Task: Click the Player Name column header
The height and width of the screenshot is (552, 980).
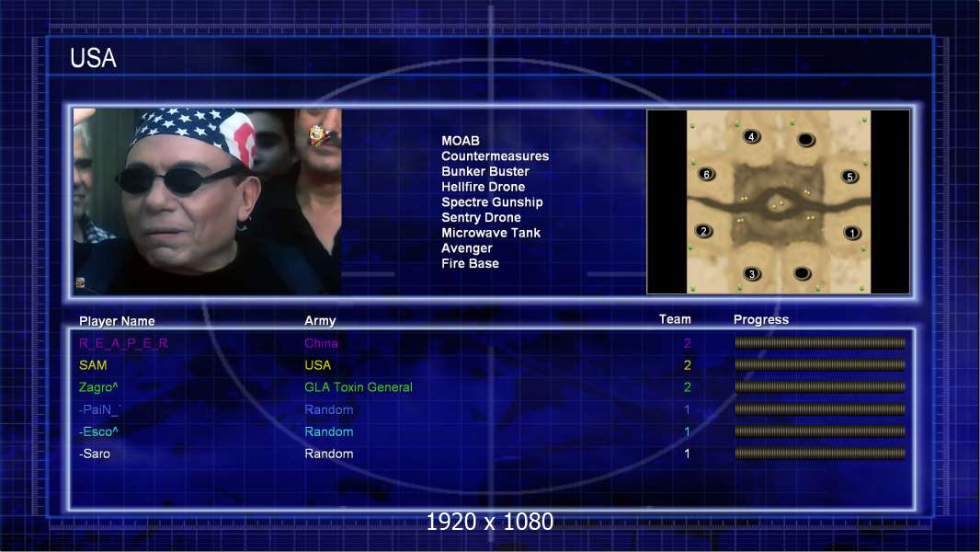Action: (117, 321)
